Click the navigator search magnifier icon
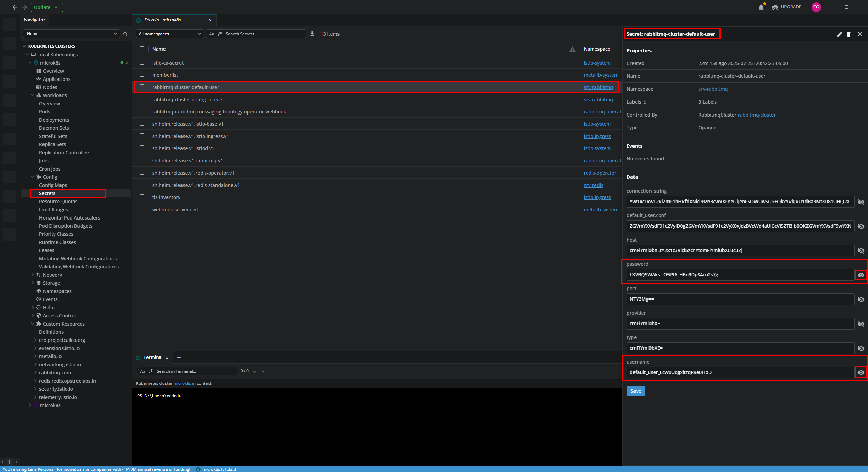This screenshot has height=472, width=868. [x=125, y=34]
